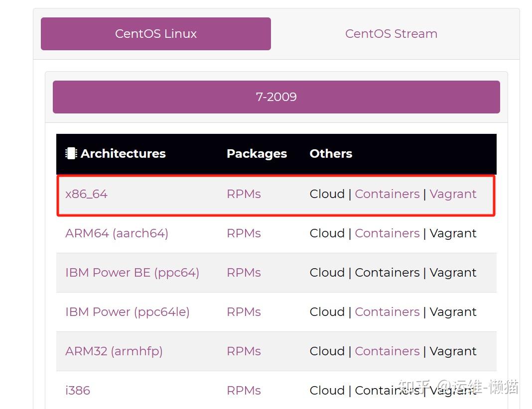The height and width of the screenshot is (409, 532).
Task: Open RPMs for IBM Power BE (ppc64)
Action: point(244,272)
